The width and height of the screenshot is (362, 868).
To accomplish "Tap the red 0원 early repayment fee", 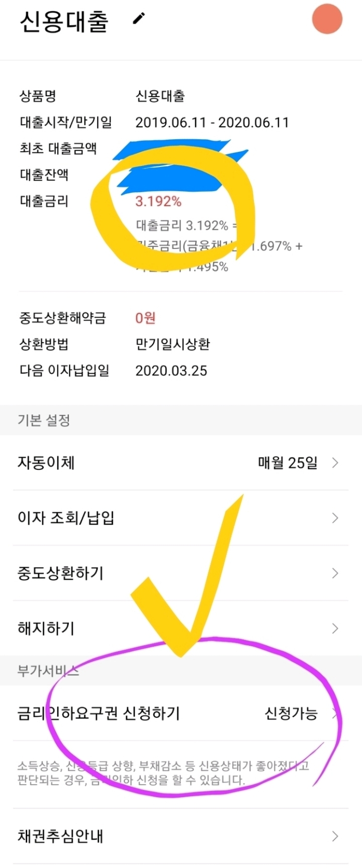I will coord(145,318).
